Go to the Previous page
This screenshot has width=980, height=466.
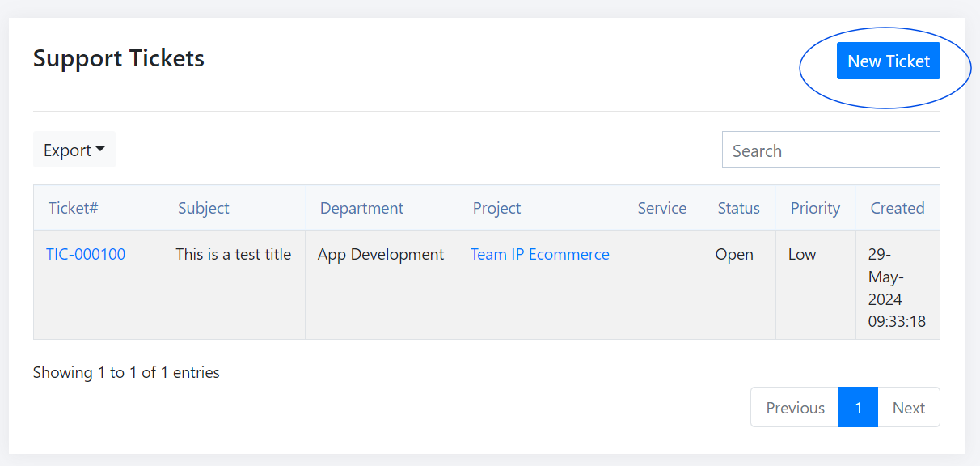pyautogui.click(x=795, y=408)
